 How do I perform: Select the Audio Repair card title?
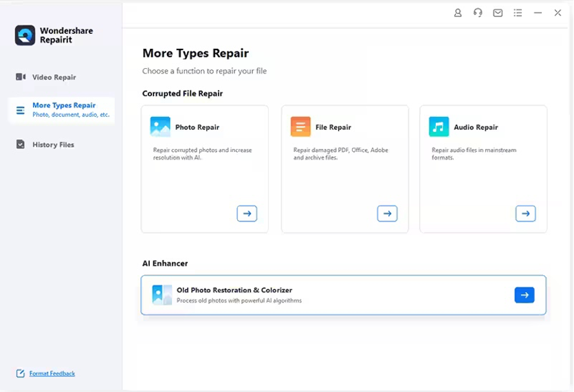tap(476, 127)
